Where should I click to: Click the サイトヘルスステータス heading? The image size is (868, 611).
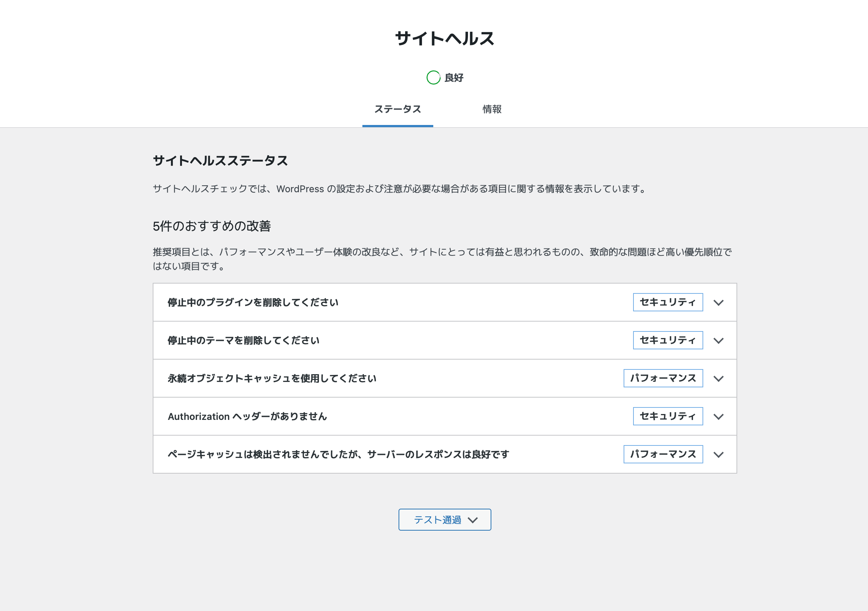click(x=220, y=161)
